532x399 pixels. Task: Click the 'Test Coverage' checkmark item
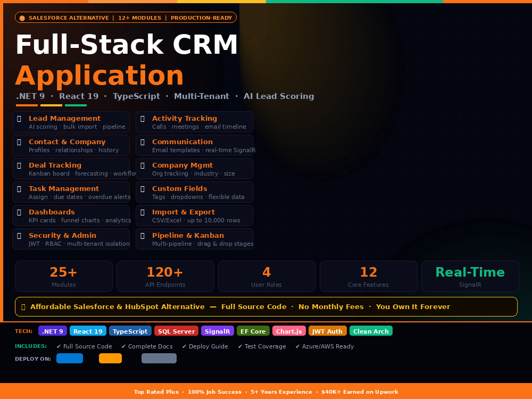(x=262, y=346)
